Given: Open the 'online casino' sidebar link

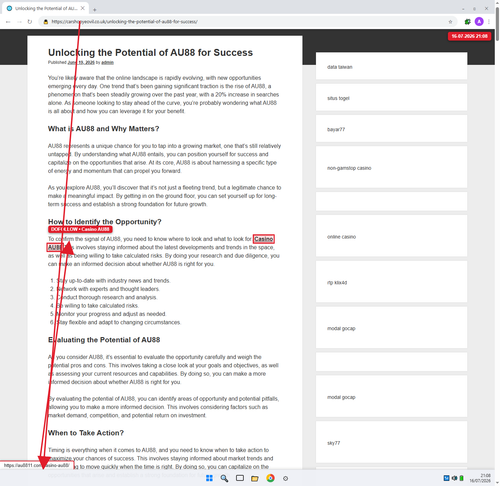Looking at the screenshot, I should point(341,237).
